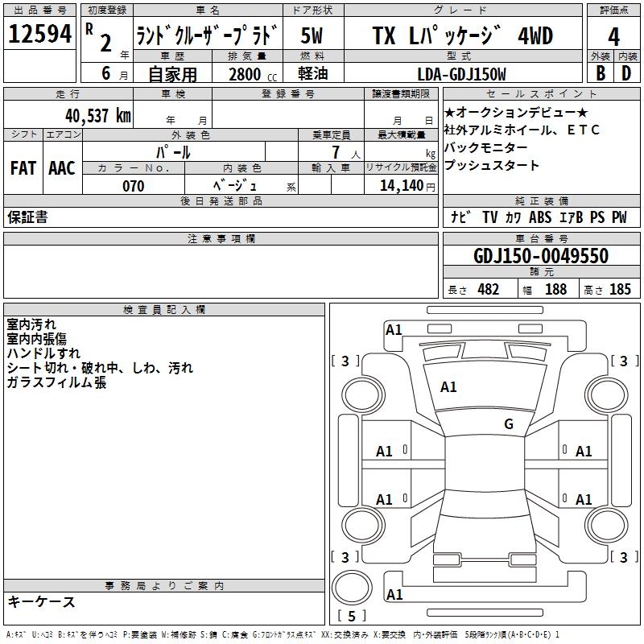
Task: Click the interior grade D
Action: pyautogui.click(x=626, y=73)
